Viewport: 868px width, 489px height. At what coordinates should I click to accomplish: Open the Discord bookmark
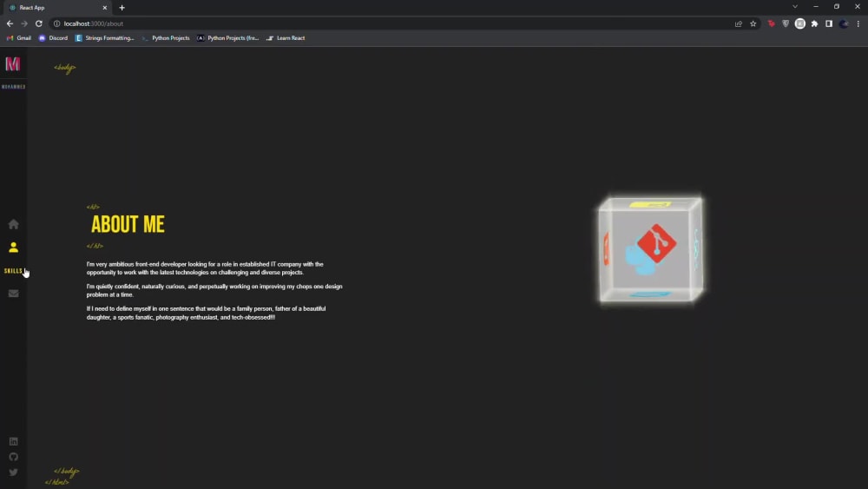click(53, 38)
